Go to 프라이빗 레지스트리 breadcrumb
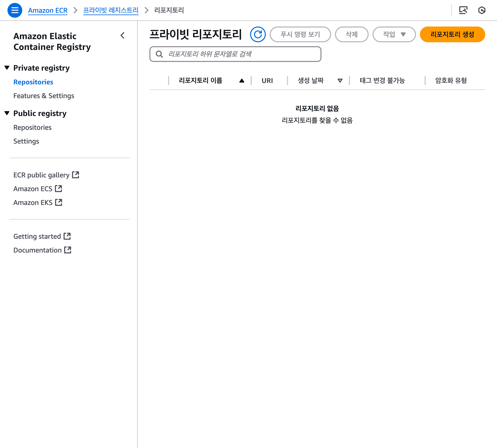This screenshot has width=497, height=448. click(x=111, y=10)
